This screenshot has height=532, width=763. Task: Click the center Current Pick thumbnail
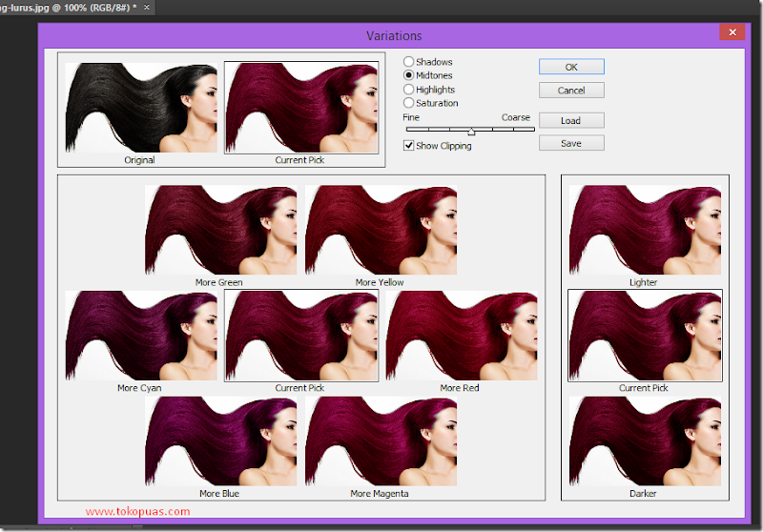coord(301,336)
